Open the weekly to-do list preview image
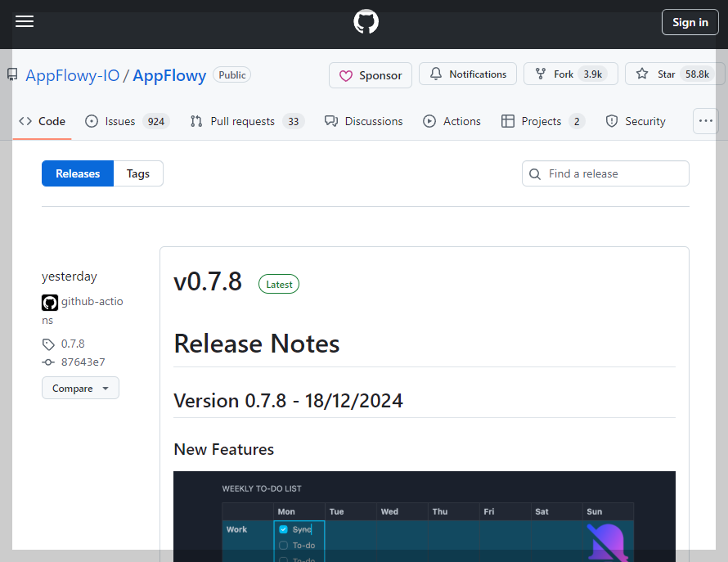This screenshot has width=728, height=562. [x=425, y=516]
